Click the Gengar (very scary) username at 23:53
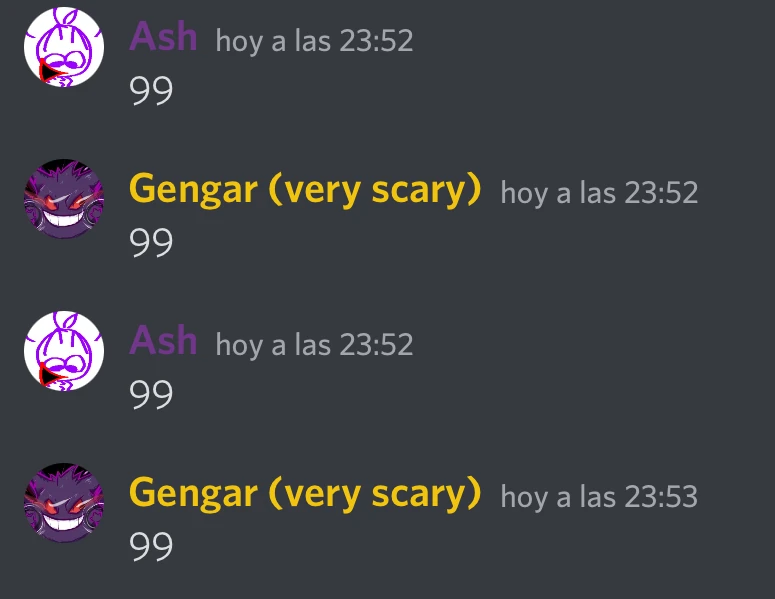This screenshot has height=599, width=775. click(x=305, y=494)
